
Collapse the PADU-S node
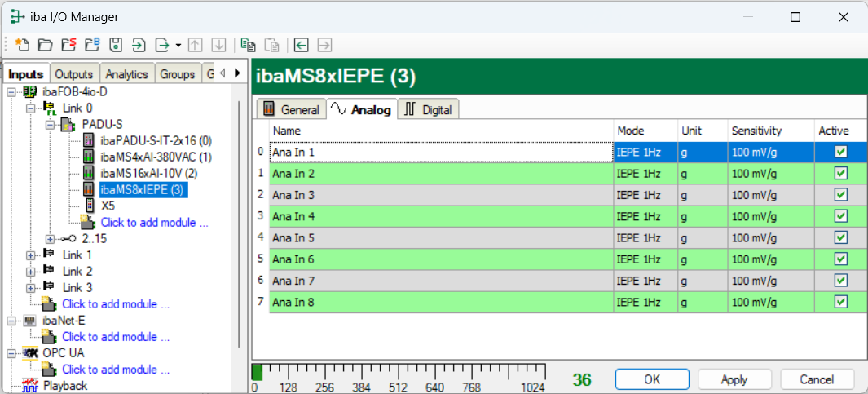[50, 124]
